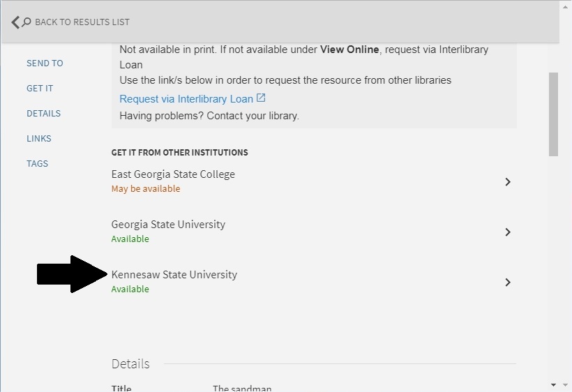Select TAGS in the side navigation
The height and width of the screenshot is (392, 572).
pyautogui.click(x=37, y=164)
